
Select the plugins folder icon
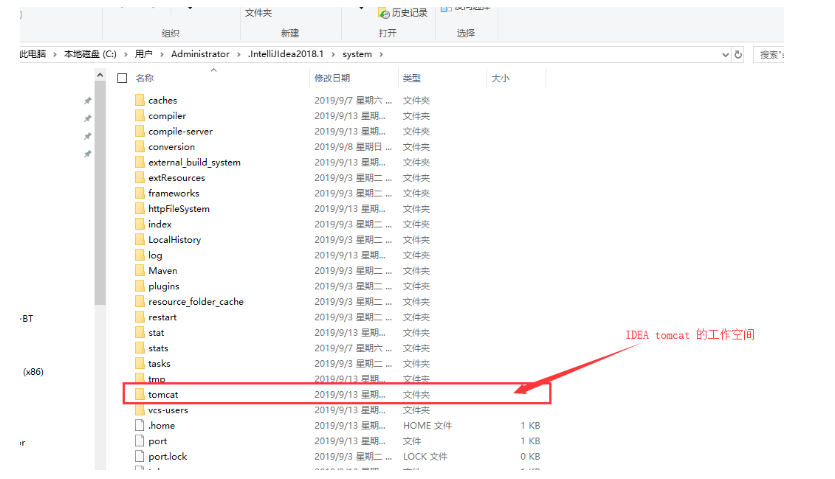(140, 286)
